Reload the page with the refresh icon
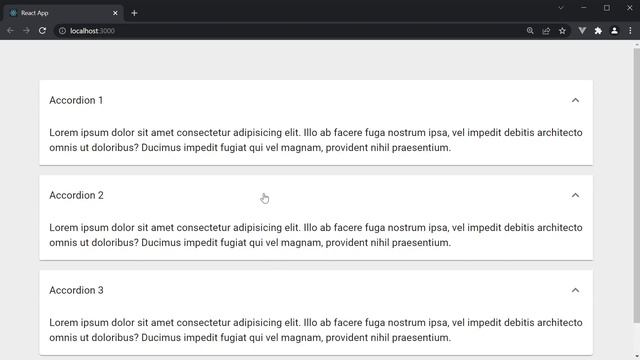This screenshot has width=640, height=360. tap(42, 31)
